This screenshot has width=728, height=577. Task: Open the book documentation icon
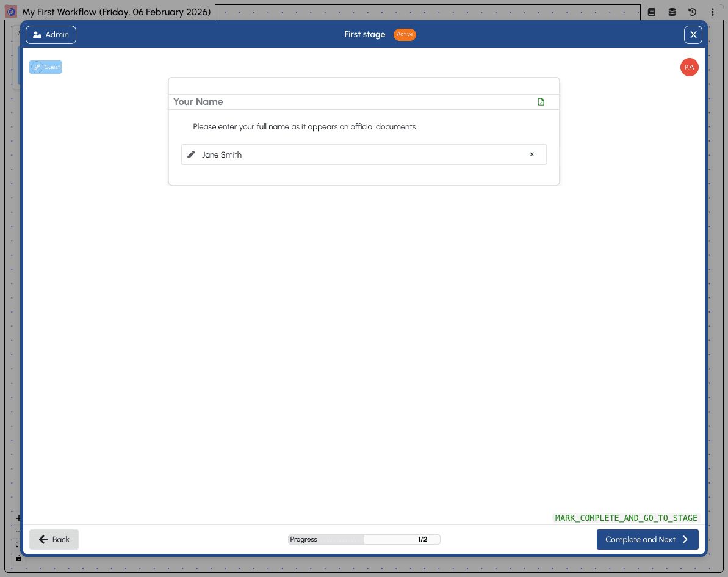coord(652,12)
